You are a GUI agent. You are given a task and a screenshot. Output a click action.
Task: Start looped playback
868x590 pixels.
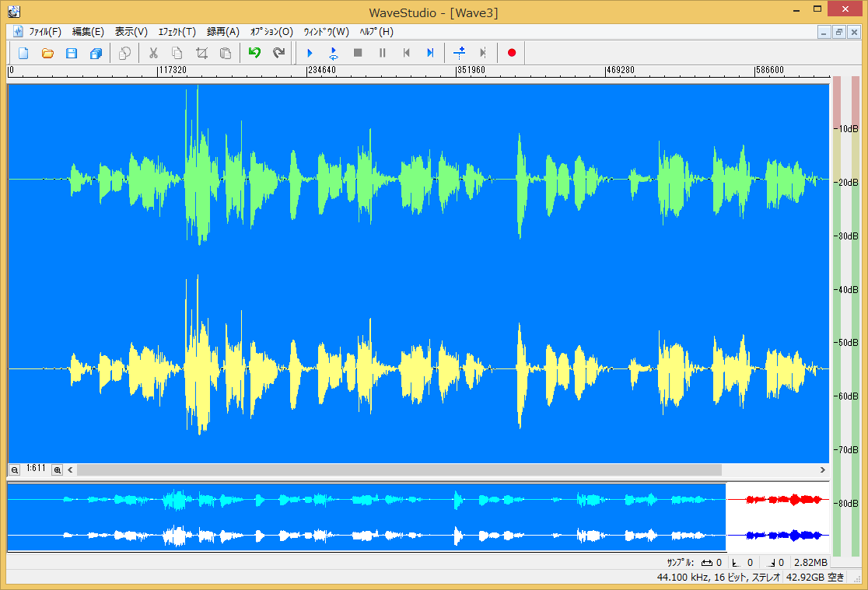(x=333, y=53)
